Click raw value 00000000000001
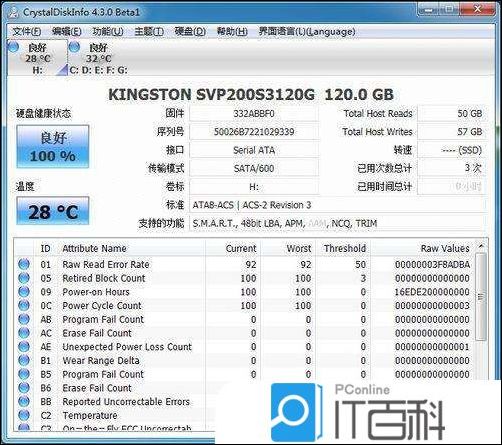 point(432,347)
